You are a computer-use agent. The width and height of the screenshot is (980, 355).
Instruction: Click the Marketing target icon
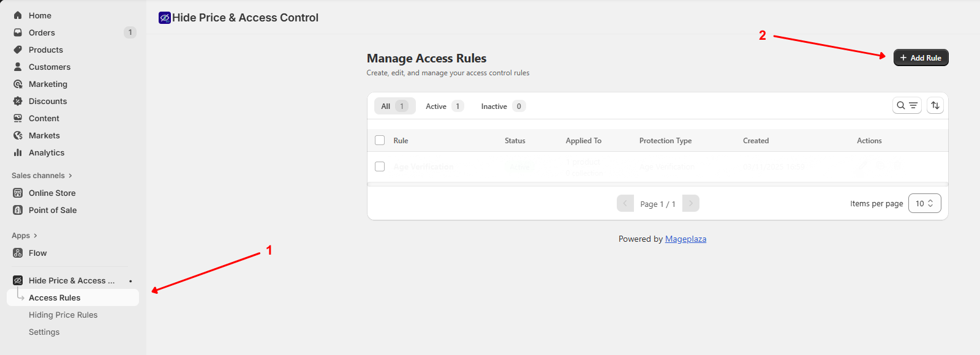[18, 84]
